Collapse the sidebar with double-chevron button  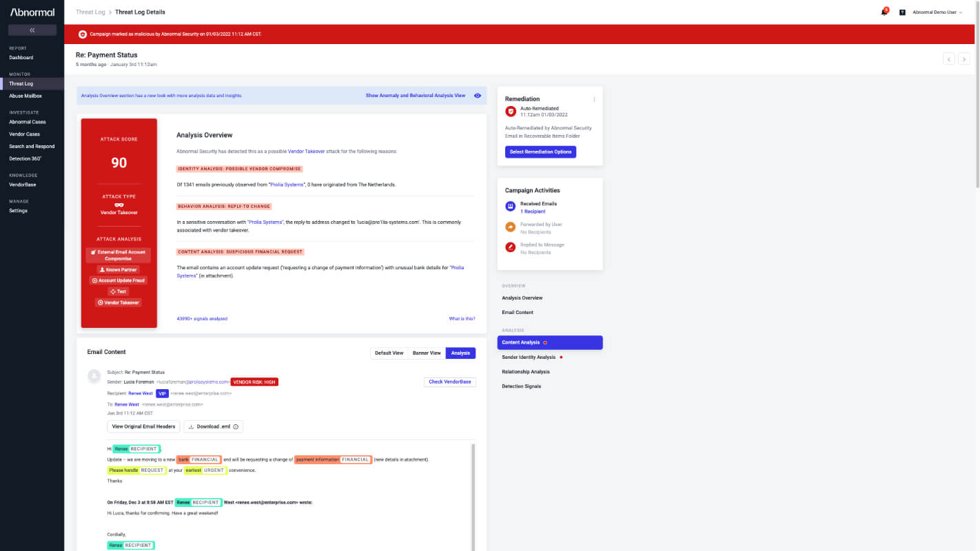click(x=32, y=30)
